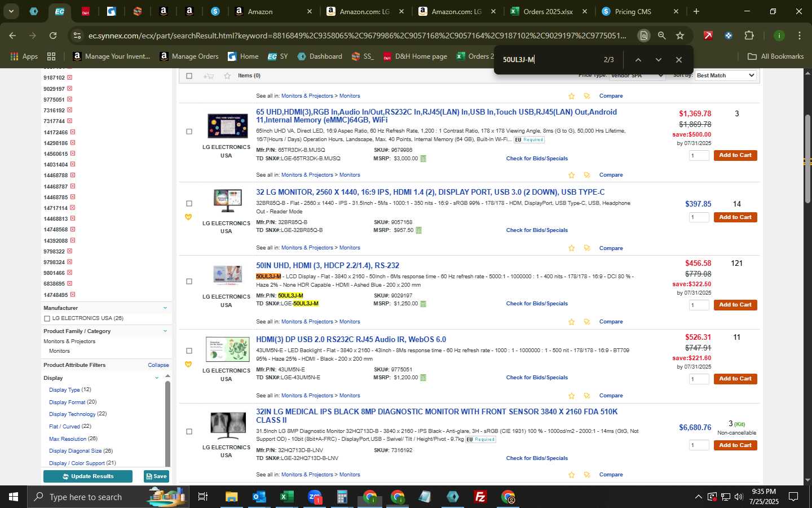The image size is (812, 508).
Task: Open the All Bookmarks folder
Action: click(775, 56)
